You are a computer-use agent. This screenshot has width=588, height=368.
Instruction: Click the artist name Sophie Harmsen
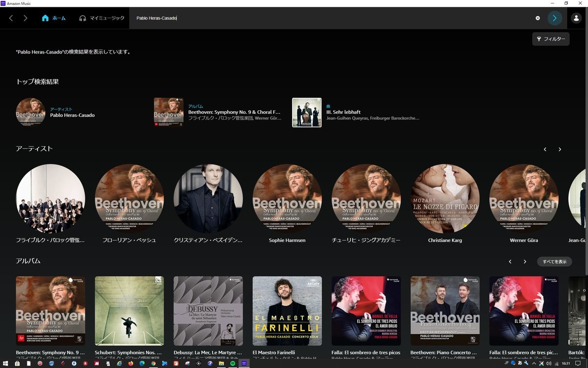click(x=287, y=240)
